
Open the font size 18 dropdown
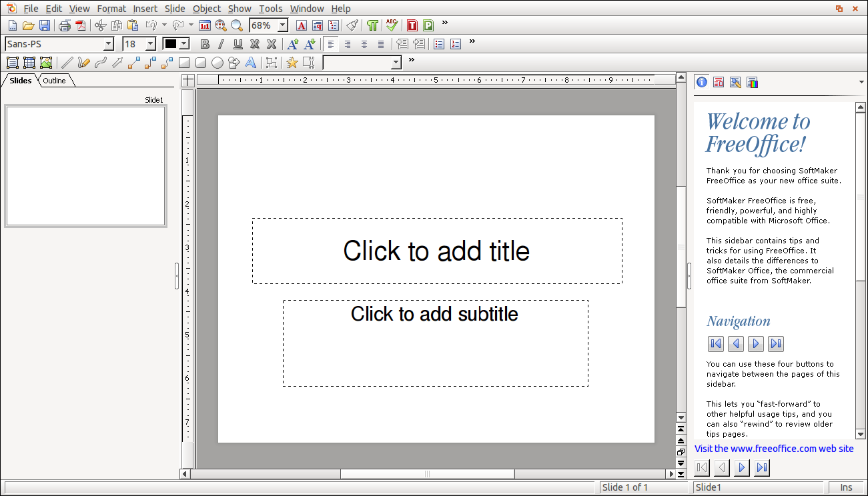click(x=150, y=44)
